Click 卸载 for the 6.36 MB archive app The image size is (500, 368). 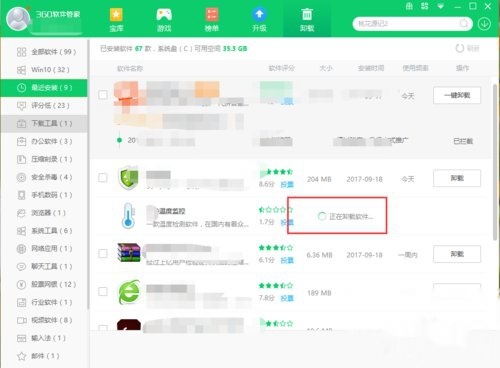[457, 254]
